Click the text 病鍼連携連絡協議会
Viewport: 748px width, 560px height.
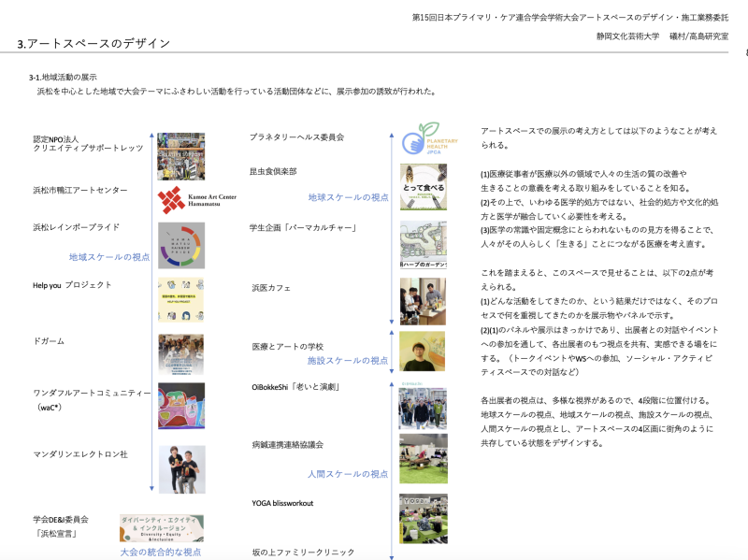click(x=288, y=445)
